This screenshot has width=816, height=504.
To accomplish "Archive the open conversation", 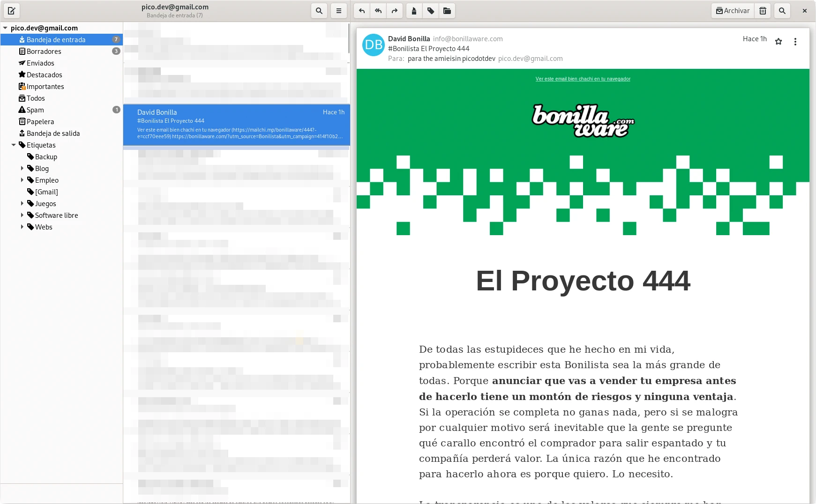I will (x=733, y=11).
